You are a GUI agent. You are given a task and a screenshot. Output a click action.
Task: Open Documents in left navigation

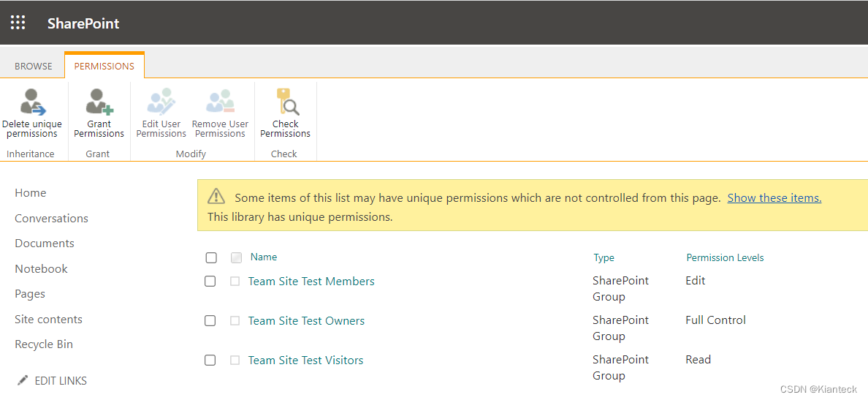coord(45,244)
